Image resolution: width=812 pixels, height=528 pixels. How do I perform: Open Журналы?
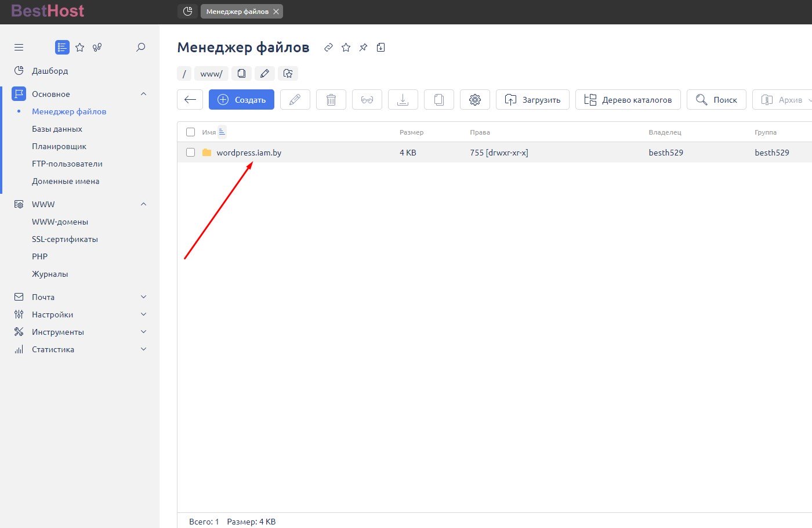(x=50, y=274)
